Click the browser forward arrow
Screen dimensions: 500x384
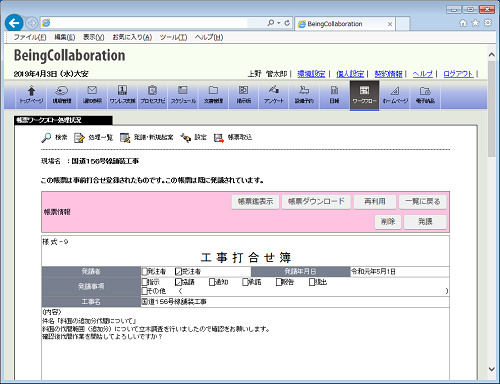click(x=32, y=23)
